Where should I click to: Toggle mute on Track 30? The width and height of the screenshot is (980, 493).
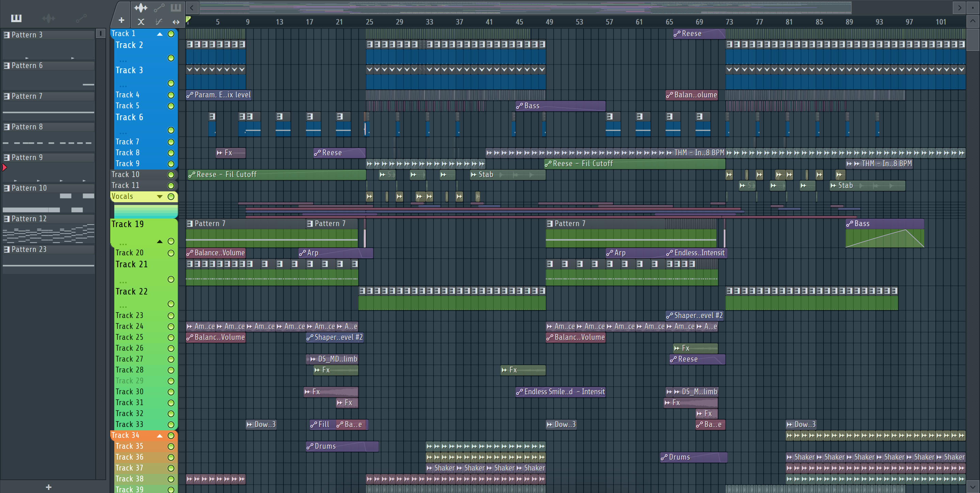(171, 392)
